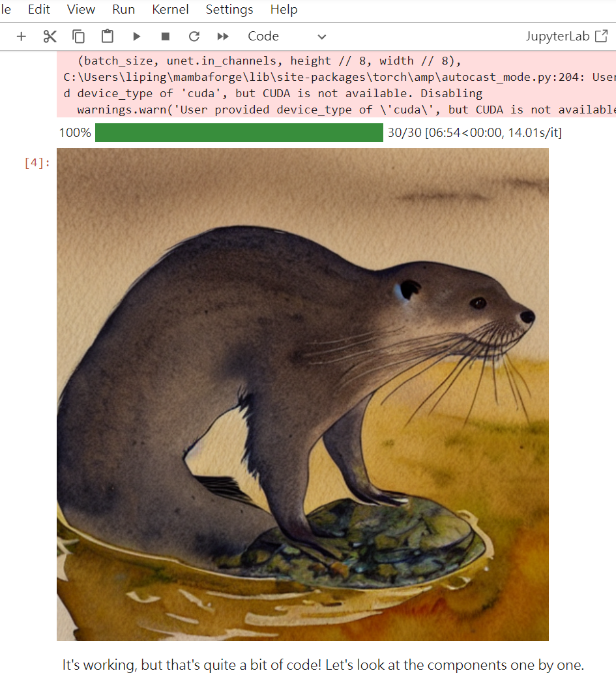
Task: Click the warnings.warn output line
Action: [346, 110]
